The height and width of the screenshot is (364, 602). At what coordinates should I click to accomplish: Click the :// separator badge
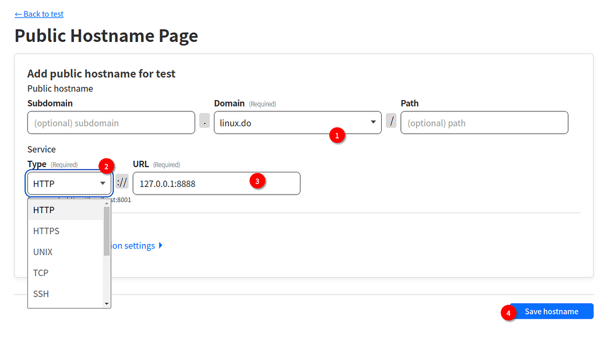click(x=122, y=183)
